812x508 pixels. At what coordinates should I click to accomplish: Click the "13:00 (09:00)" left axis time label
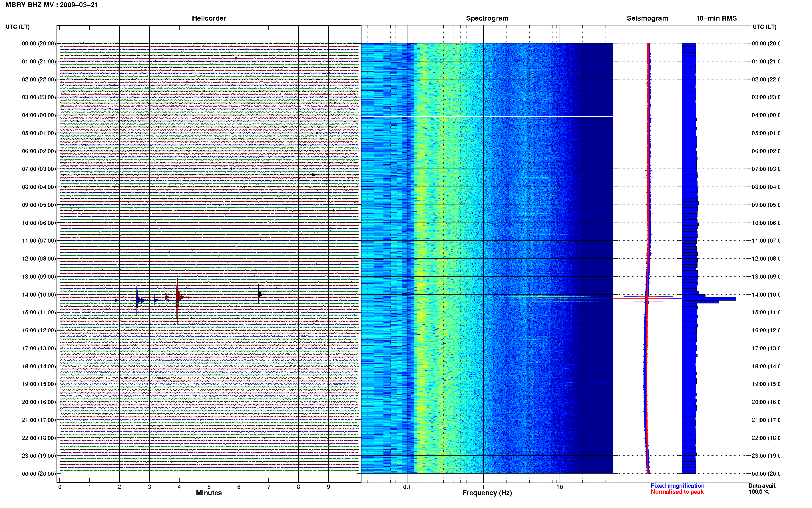[x=39, y=277]
